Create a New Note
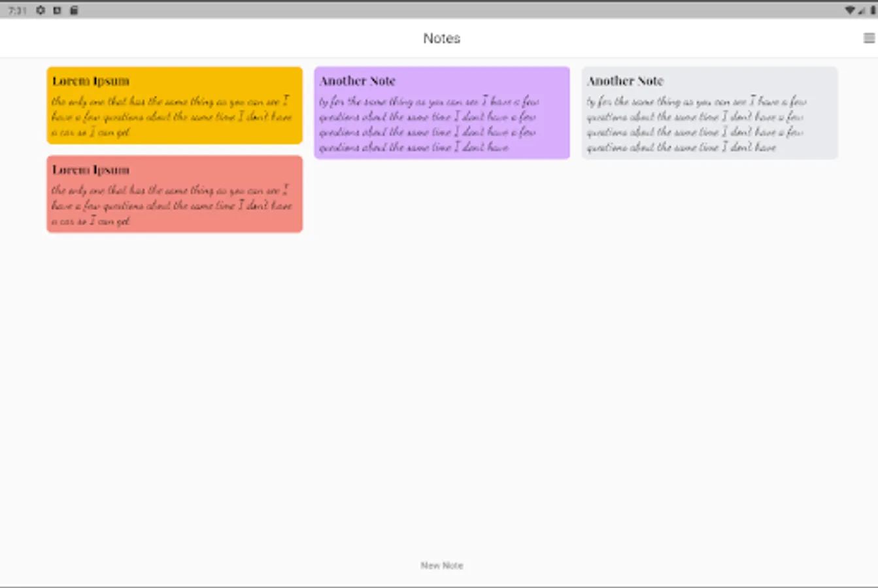Image resolution: width=878 pixels, height=588 pixels. (442, 565)
